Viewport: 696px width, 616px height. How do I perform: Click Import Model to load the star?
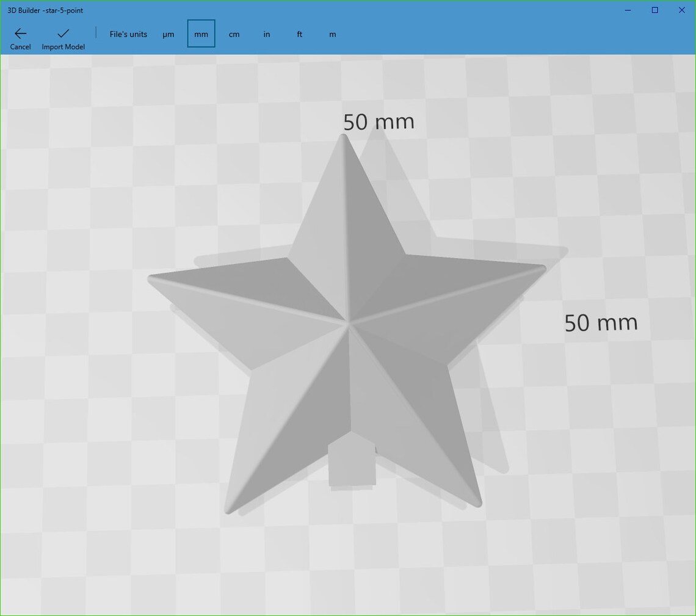(63, 46)
